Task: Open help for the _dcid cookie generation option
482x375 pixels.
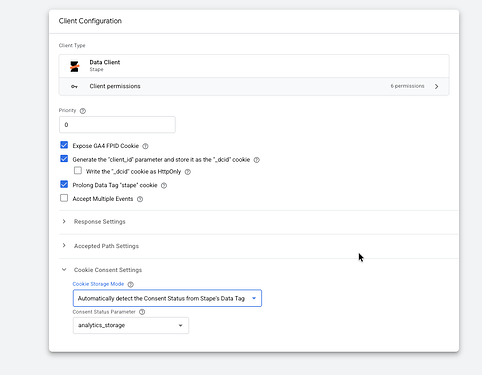Action: coord(257,160)
